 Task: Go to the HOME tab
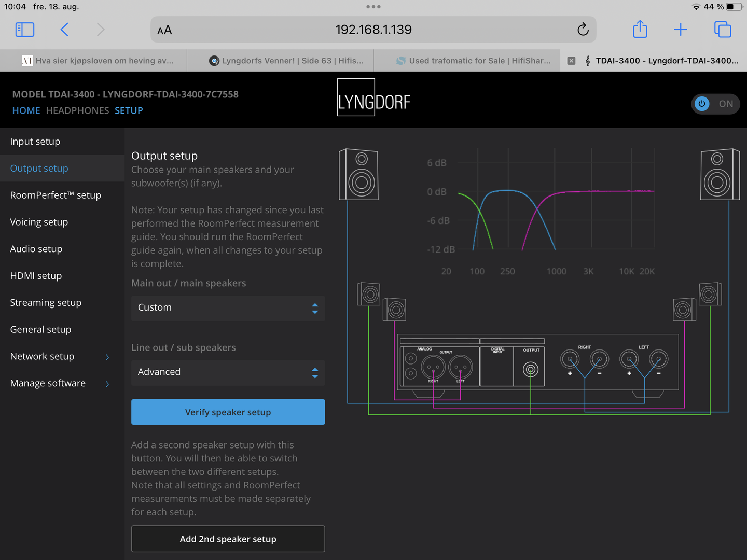pos(26,110)
